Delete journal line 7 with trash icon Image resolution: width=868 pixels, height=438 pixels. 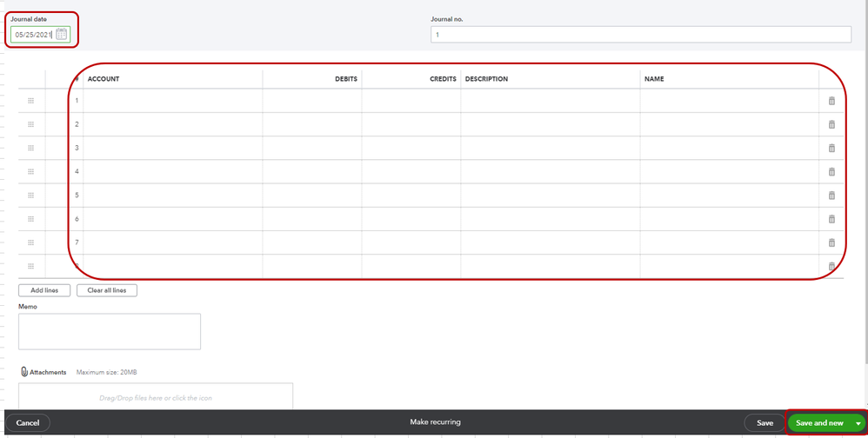tap(831, 242)
